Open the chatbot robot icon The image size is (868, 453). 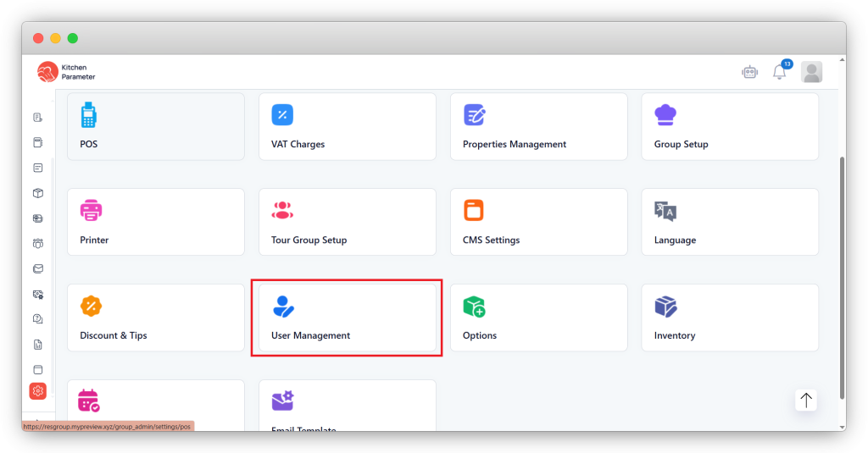coord(749,73)
